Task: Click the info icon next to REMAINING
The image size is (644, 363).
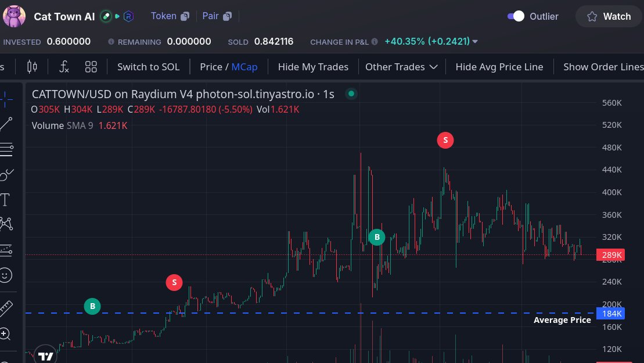Action: click(x=111, y=41)
